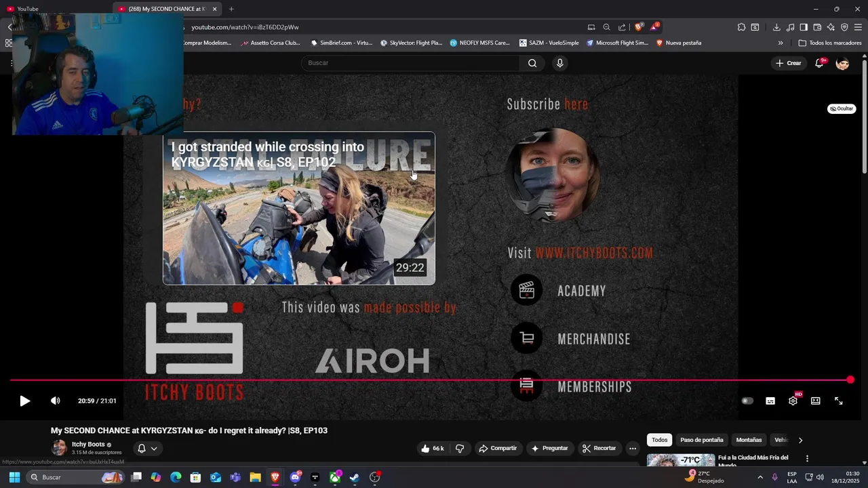
Task: Open the more actions three-dot menu
Action: (x=633, y=449)
